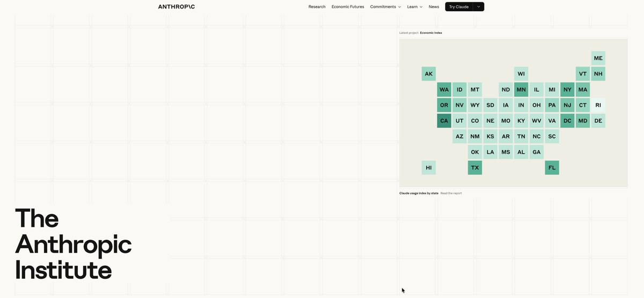Click the Read the report link
The width and height of the screenshot is (644, 298).
[x=451, y=193]
